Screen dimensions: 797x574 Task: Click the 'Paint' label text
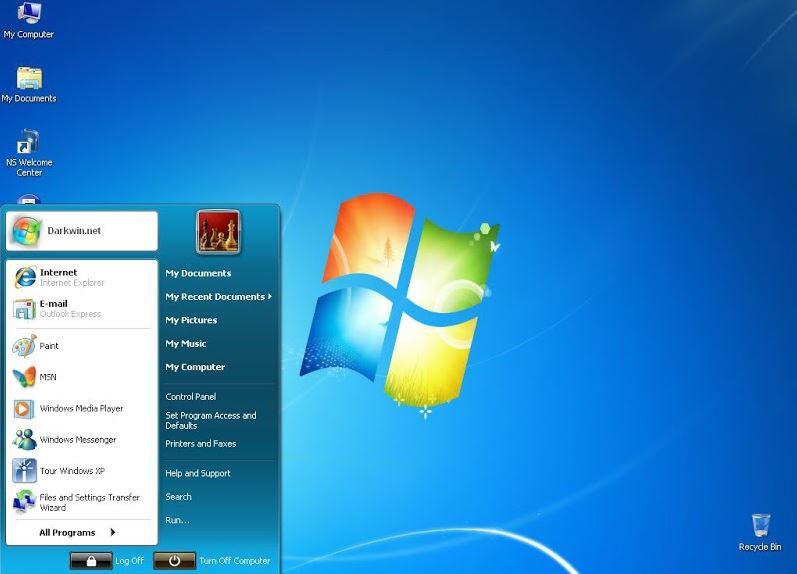pyautogui.click(x=49, y=346)
